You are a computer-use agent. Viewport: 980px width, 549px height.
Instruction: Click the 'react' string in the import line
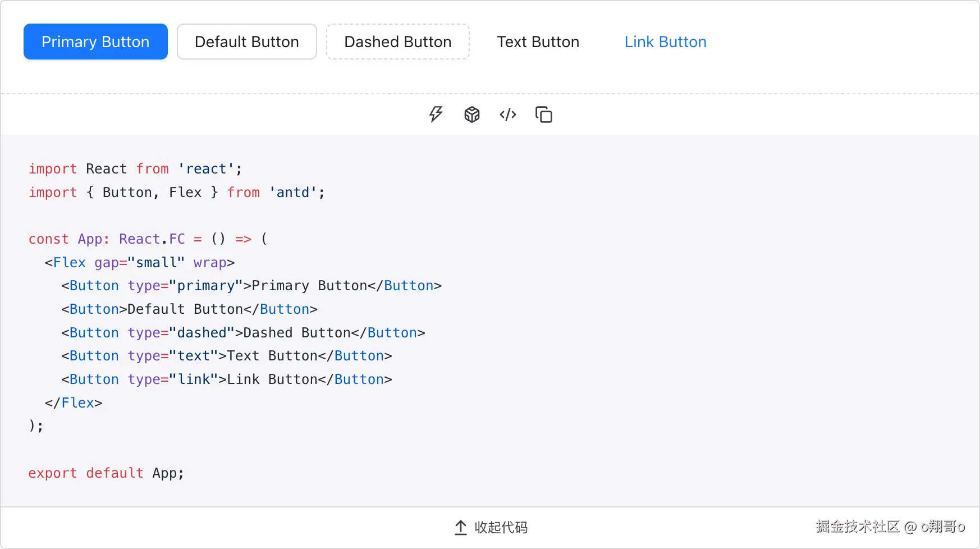[x=206, y=169]
